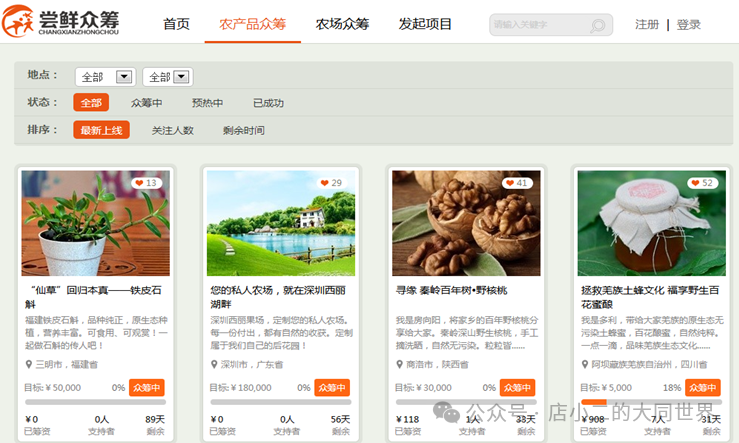Screen dimensions: 739x443
Task: Open 农场众筹 navigation tab
Action: point(342,24)
